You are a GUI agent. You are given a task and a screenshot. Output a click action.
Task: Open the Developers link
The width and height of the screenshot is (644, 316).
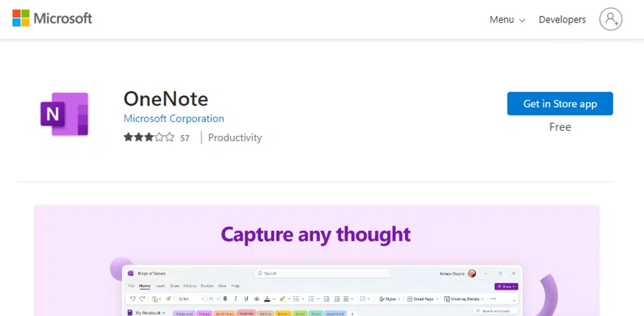pyautogui.click(x=562, y=20)
